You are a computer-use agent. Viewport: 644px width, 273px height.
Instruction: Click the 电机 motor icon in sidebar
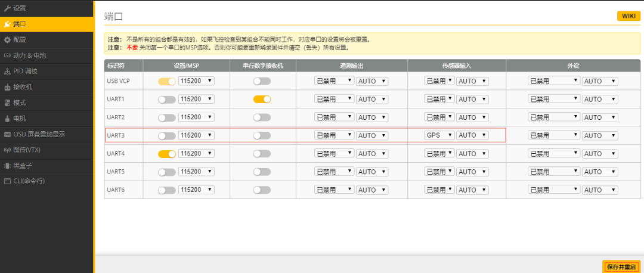[x=7, y=119]
